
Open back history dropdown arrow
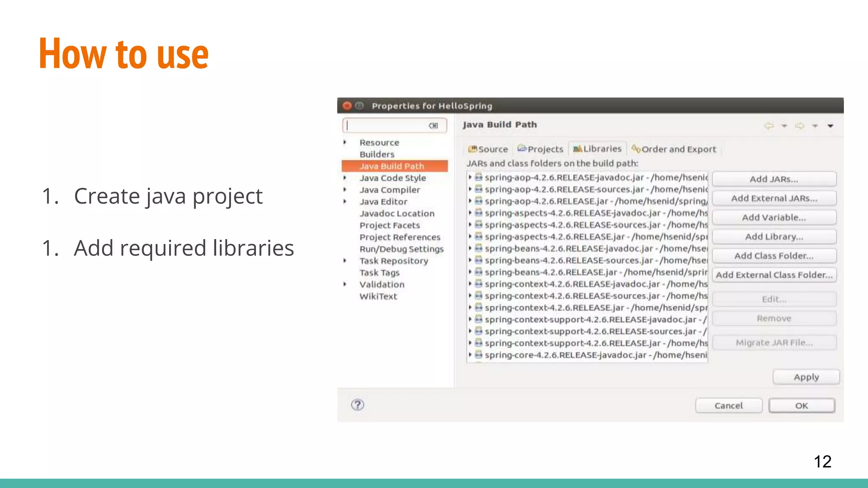point(784,126)
